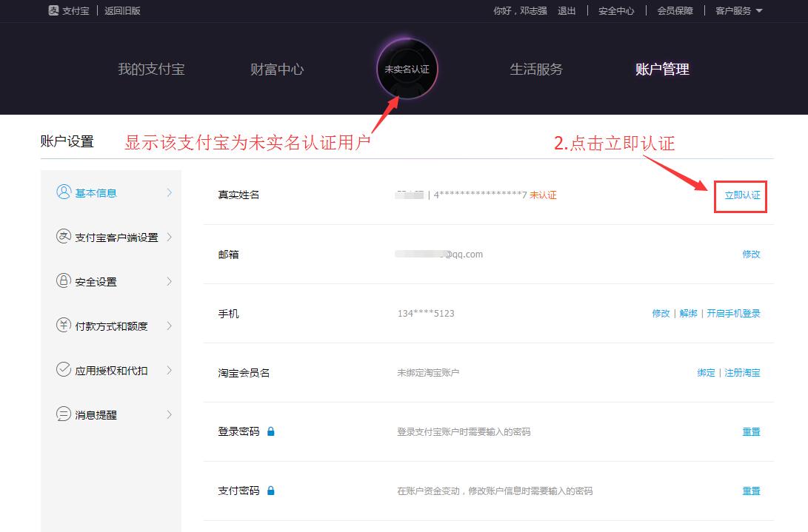Expand the 消息提醒 chevron arrow
This screenshot has width=808, height=532.
point(169,414)
